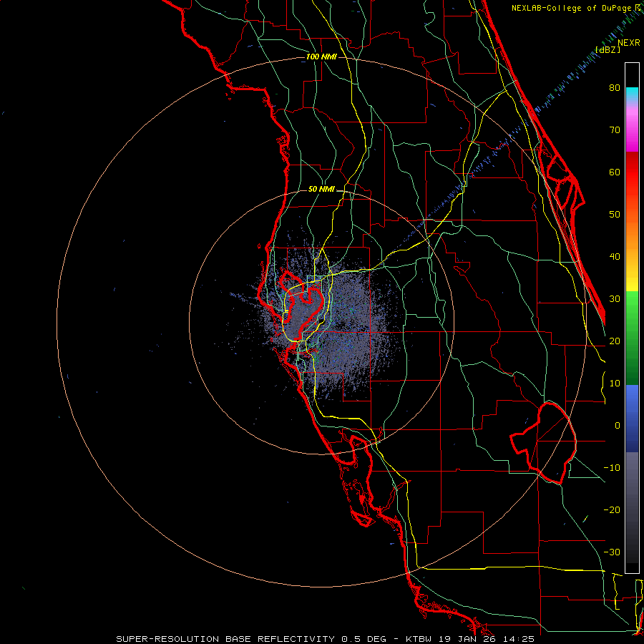Click the "50" value on dBZ scale
Viewport: 644px width, 644px height.
click(x=615, y=215)
